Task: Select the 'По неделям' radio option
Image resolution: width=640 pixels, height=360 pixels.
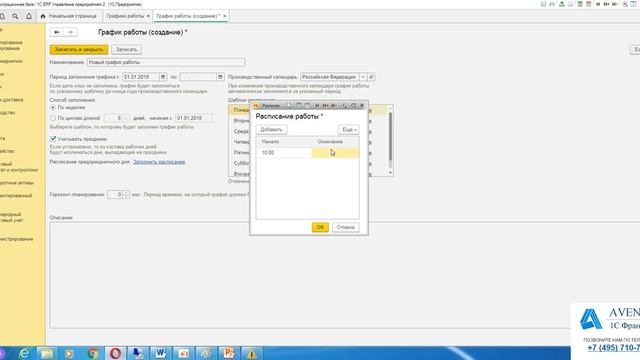Action: point(53,107)
